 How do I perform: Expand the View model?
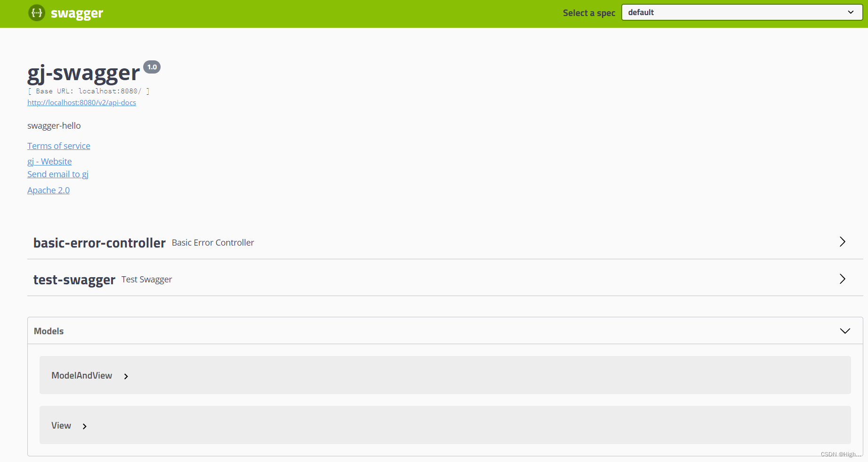click(x=61, y=425)
